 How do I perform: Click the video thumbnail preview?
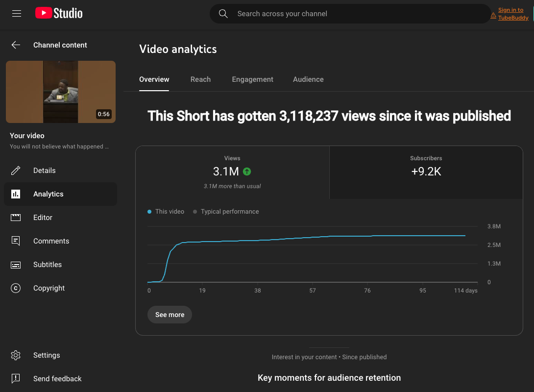[x=61, y=92]
